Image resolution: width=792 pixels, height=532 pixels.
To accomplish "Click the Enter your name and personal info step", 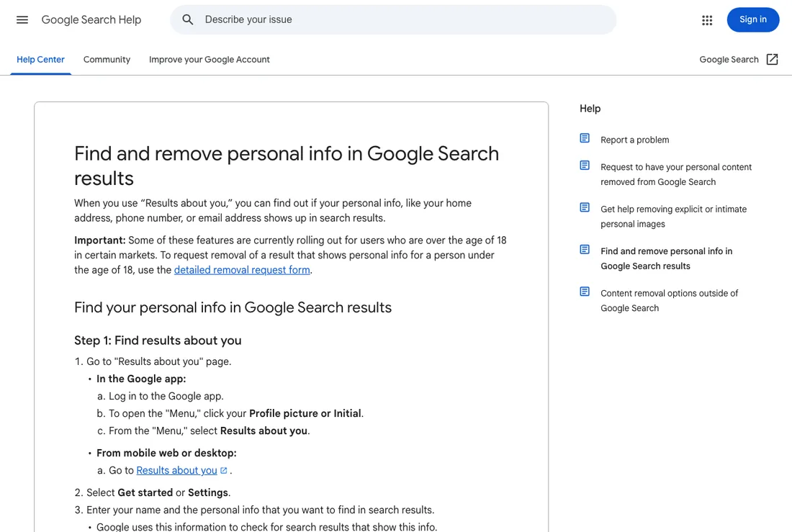I will 260,510.
